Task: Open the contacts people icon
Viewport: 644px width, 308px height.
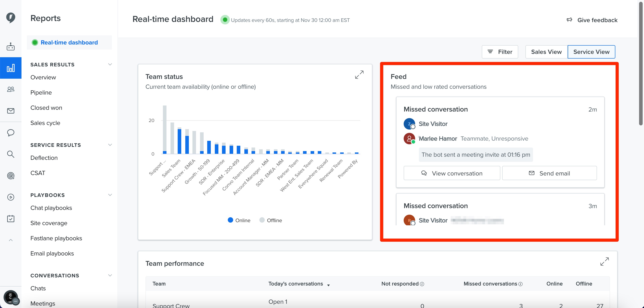Action: click(11, 89)
